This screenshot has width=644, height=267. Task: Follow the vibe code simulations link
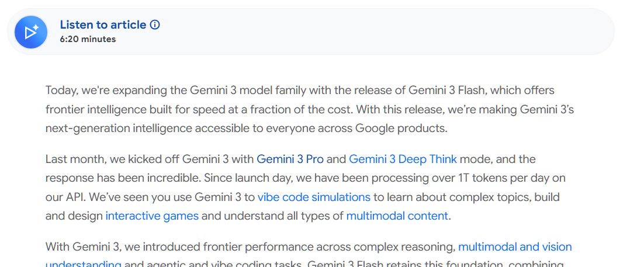coord(314,197)
